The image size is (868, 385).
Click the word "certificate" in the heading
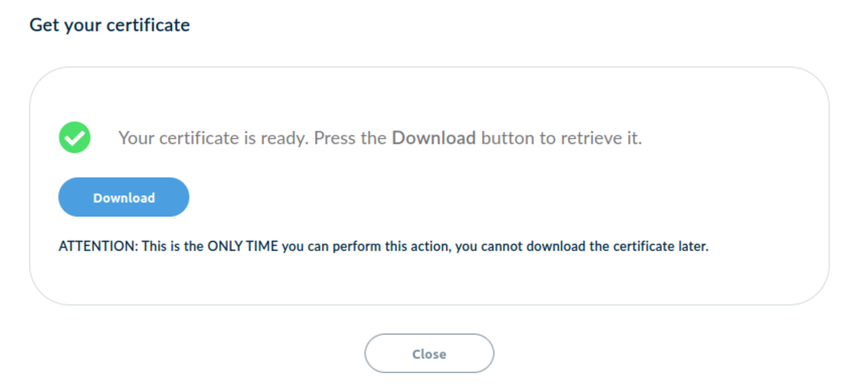tap(148, 25)
